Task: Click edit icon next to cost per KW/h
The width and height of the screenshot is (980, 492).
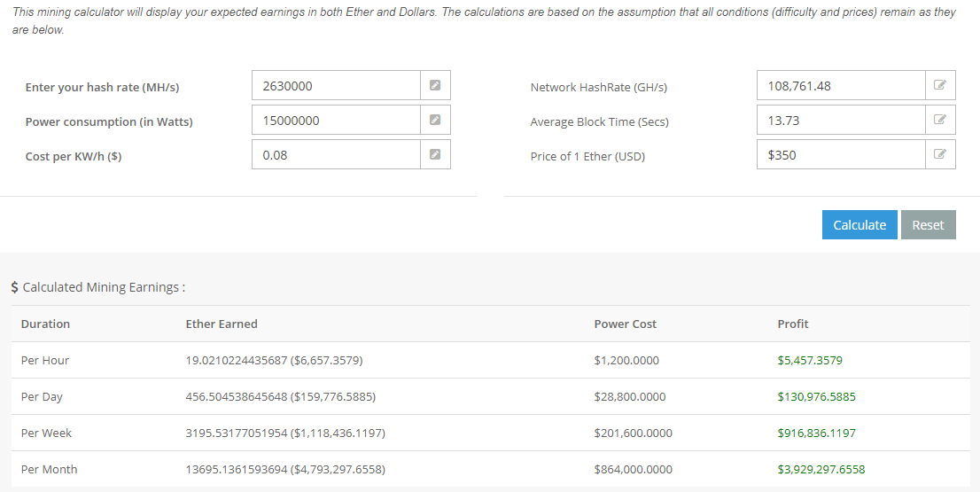Action: point(435,154)
